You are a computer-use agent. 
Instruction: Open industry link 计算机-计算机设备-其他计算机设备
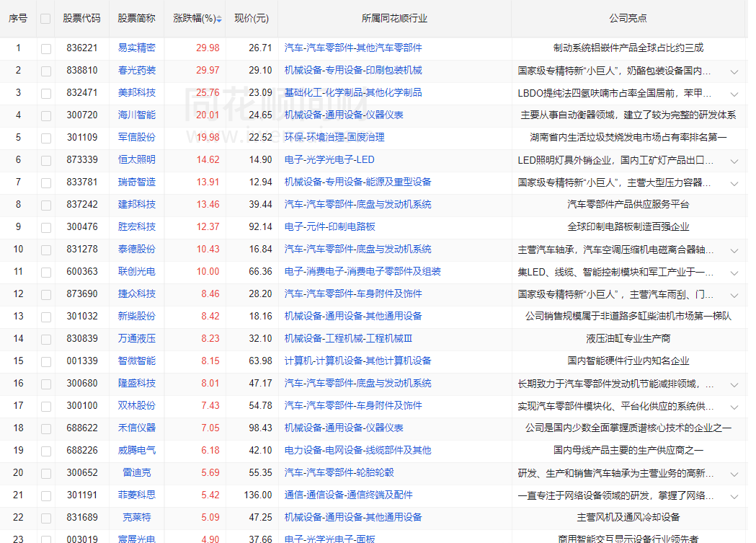(x=357, y=361)
